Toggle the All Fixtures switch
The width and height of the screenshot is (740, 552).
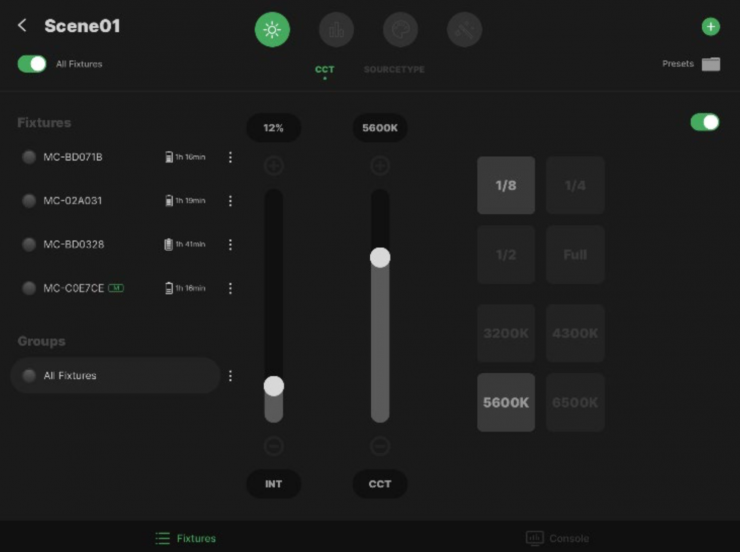(32, 64)
